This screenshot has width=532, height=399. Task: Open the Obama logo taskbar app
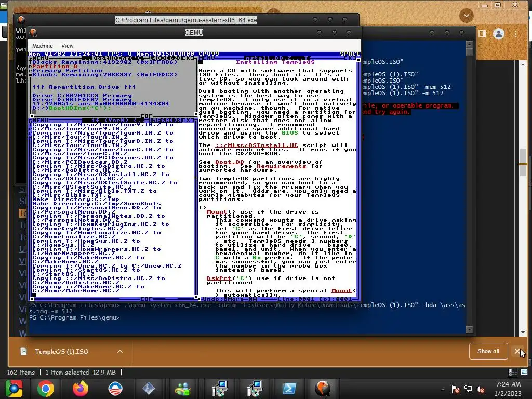tap(115, 389)
